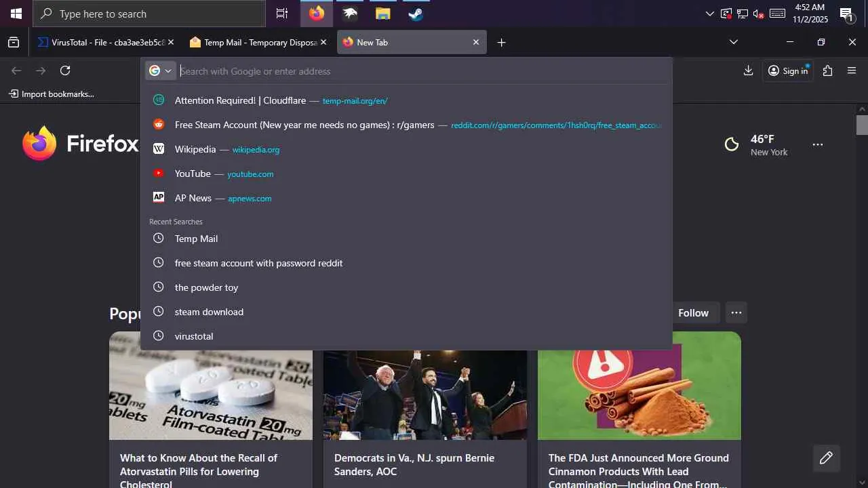Image resolution: width=868 pixels, height=488 pixels.
Task: Open the ground cinnamon story image
Action: (639, 386)
